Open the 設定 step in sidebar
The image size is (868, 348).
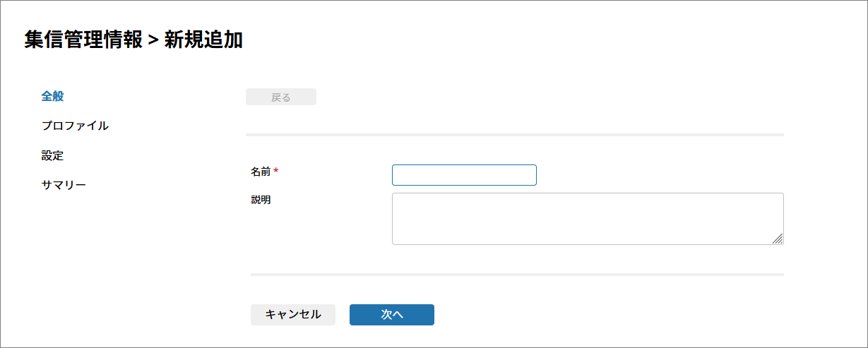[53, 155]
